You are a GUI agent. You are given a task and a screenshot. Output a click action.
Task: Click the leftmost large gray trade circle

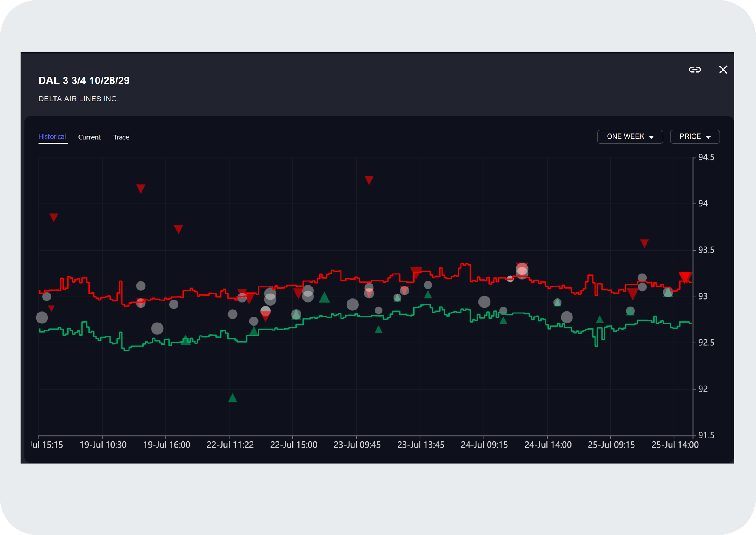click(42, 317)
